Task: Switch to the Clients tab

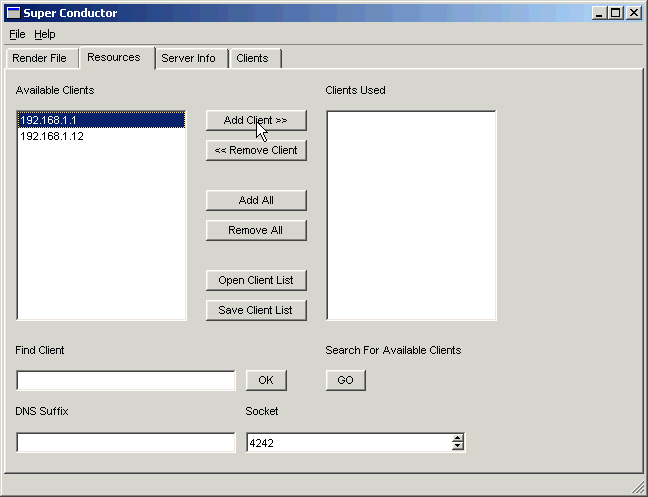Action: tap(252, 58)
